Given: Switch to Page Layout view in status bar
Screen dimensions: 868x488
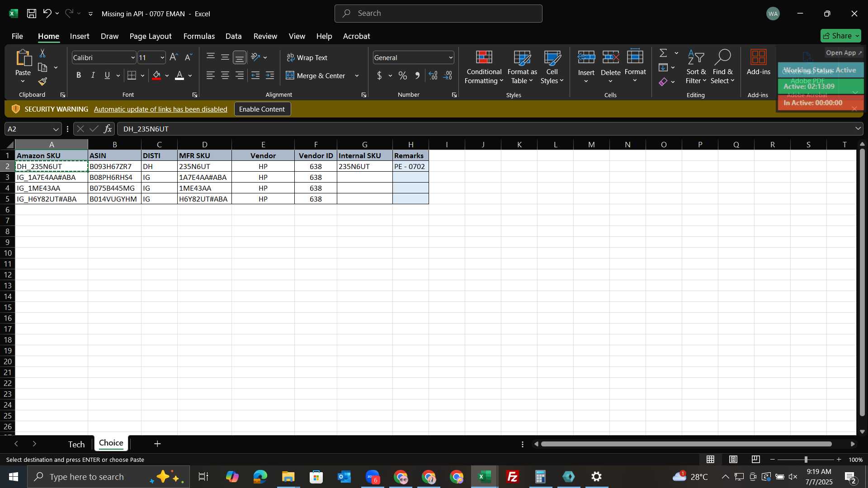Looking at the screenshot, I should click(x=733, y=460).
